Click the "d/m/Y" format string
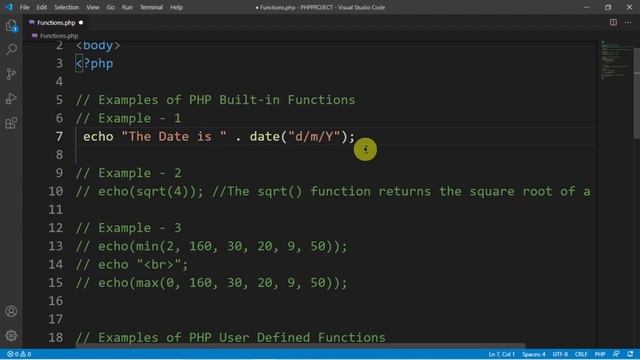640x360 pixels. coord(314,136)
